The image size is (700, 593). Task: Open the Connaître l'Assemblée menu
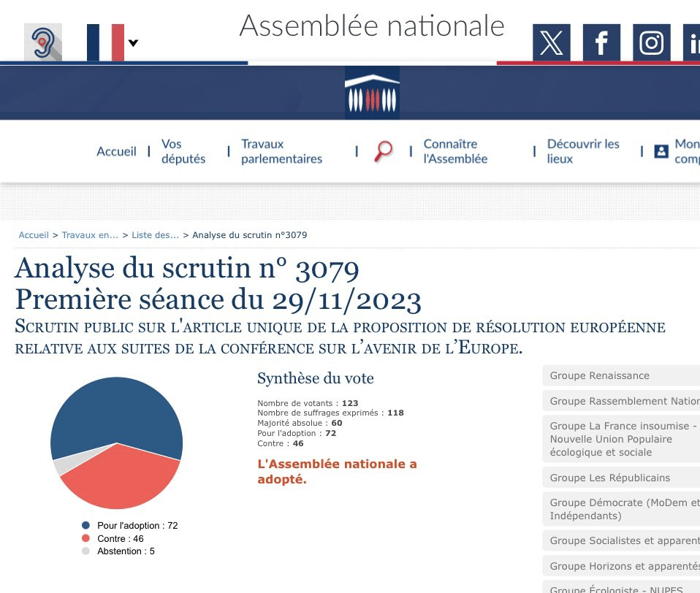pyautogui.click(x=455, y=151)
